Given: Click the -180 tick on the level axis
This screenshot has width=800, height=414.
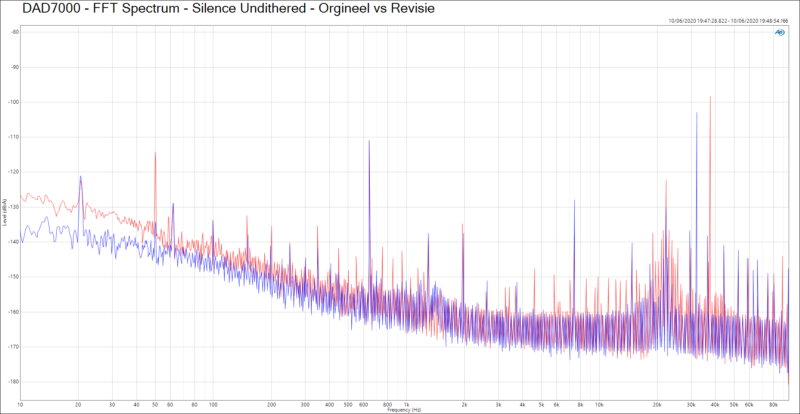Looking at the screenshot, I should (14, 382).
